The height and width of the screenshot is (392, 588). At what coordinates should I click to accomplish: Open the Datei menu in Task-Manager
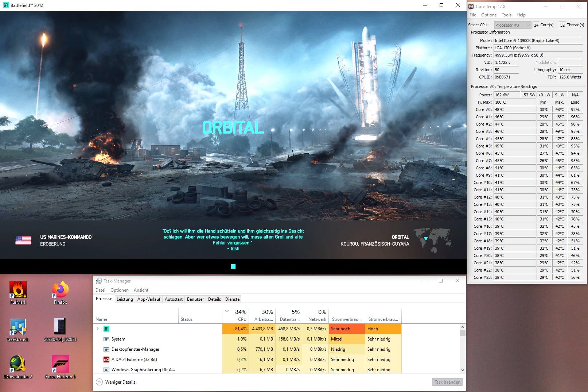pyautogui.click(x=100, y=290)
